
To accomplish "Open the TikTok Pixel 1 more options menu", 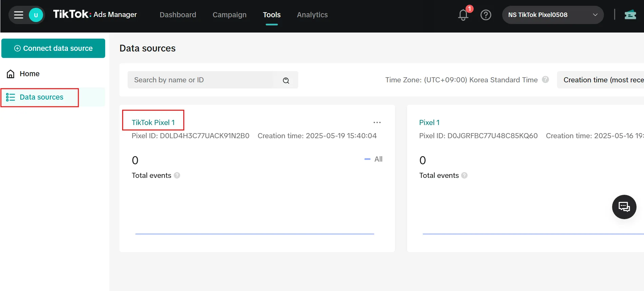I will (x=377, y=122).
